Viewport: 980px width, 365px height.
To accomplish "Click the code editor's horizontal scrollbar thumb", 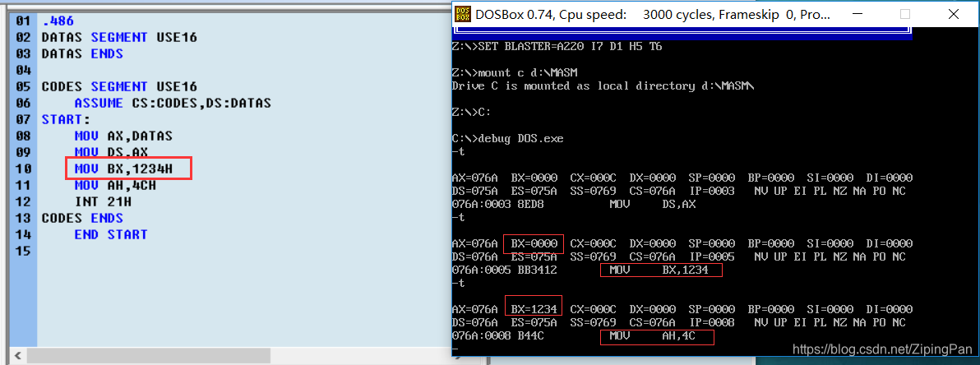I will (x=149, y=356).
